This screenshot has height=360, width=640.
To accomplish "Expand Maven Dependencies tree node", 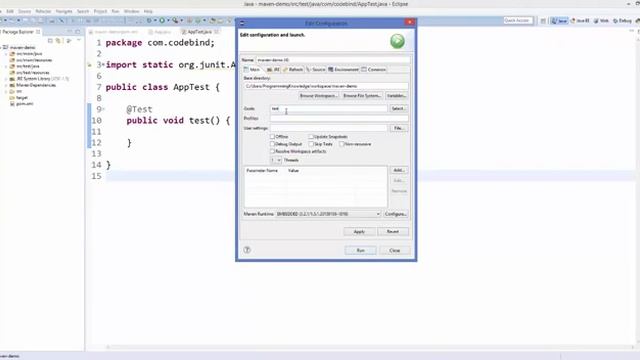I will tap(6, 85).
